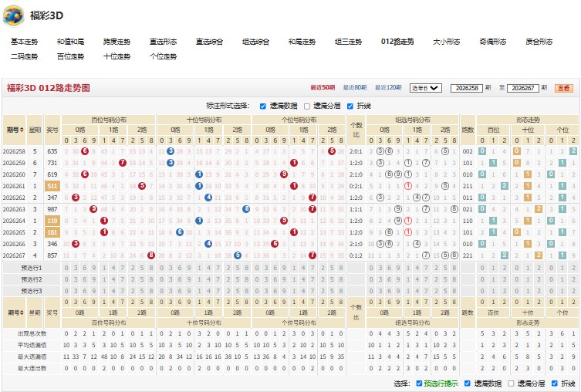
Task: Enable the top 遗漏分层 checkbox
Action: [x=307, y=106]
